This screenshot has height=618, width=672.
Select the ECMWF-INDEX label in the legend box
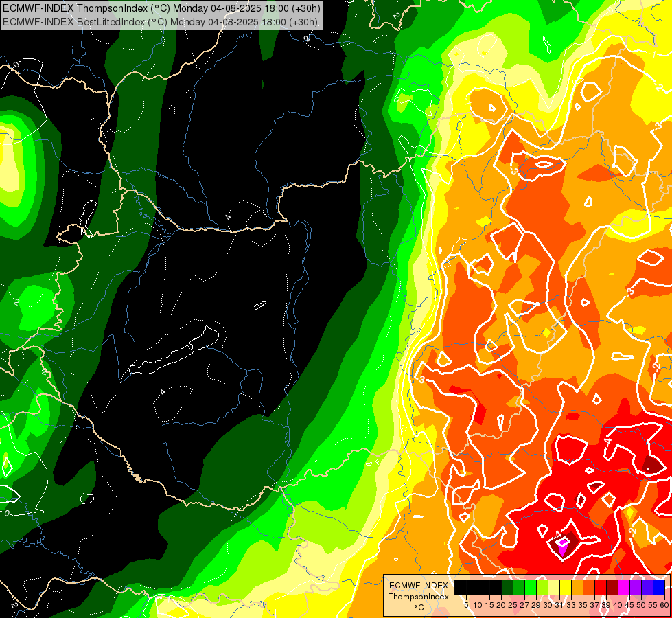coord(418,586)
